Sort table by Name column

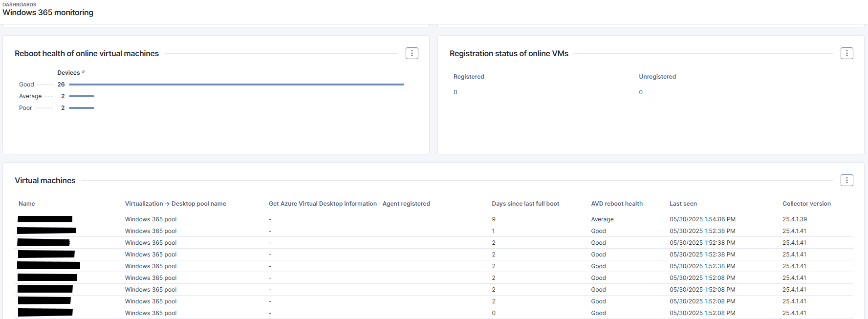click(x=27, y=204)
